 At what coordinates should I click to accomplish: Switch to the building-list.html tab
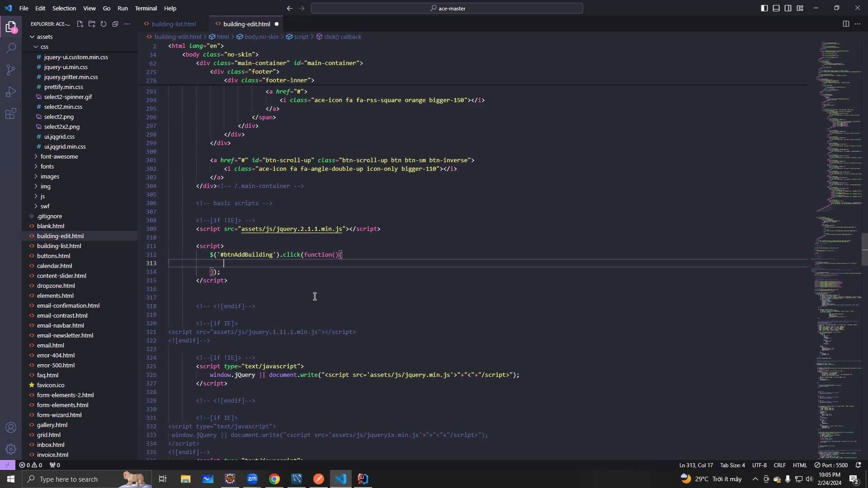tap(174, 24)
